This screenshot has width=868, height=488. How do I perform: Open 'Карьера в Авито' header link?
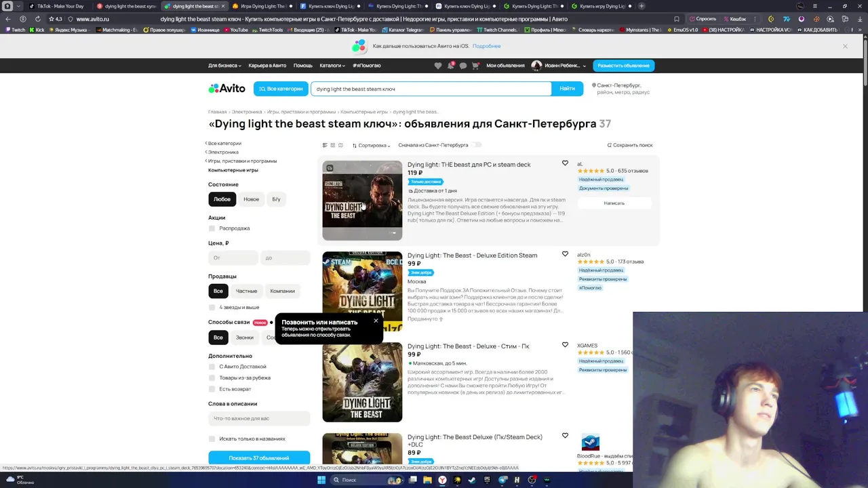tap(267, 66)
